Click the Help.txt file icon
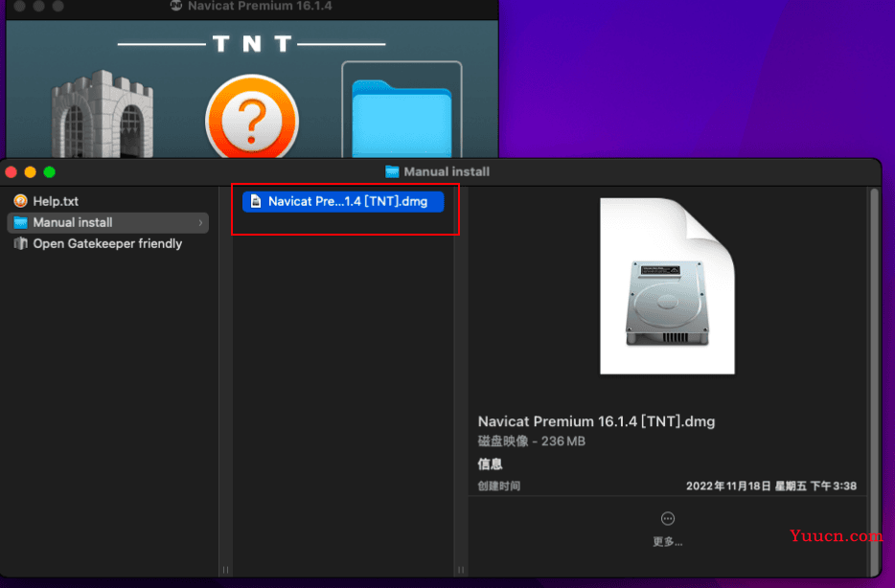The image size is (895, 588). click(20, 201)
